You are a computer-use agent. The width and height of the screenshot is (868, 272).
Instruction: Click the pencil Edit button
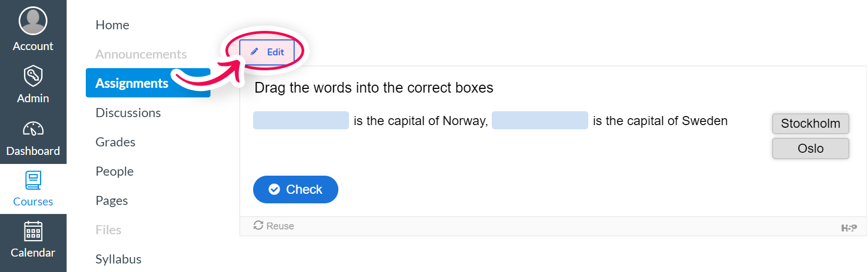(267, 52)
